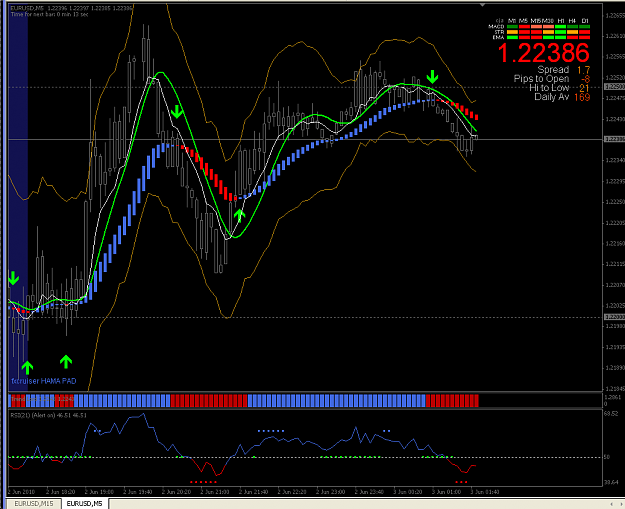Click the H1 column header in signal matrix
Viewport: 625px width, 509px height.
pos(560,21)
